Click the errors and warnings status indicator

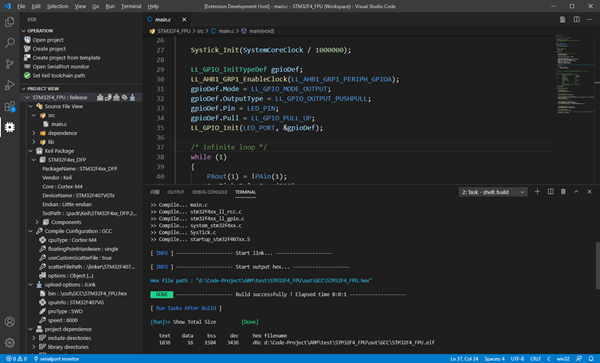pos(16,359)
